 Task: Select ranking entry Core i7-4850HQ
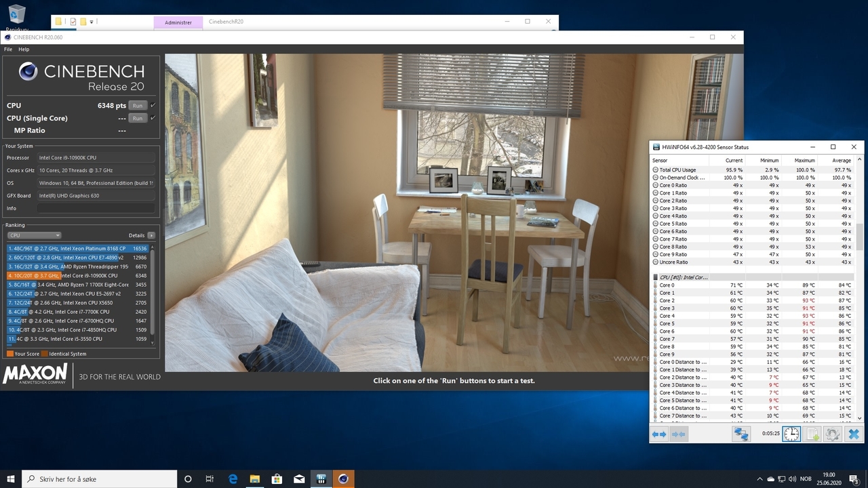[x=77, y=330]
